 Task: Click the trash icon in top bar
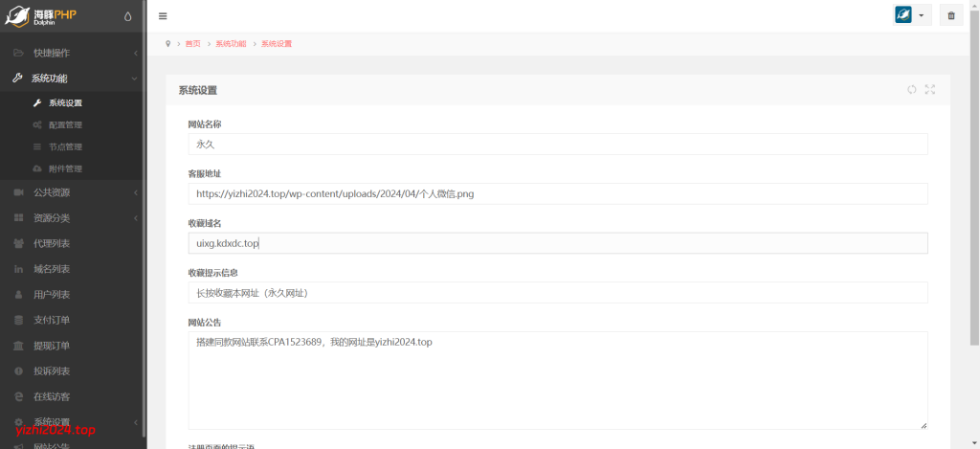pyautogui.click(x=950, y=15)
